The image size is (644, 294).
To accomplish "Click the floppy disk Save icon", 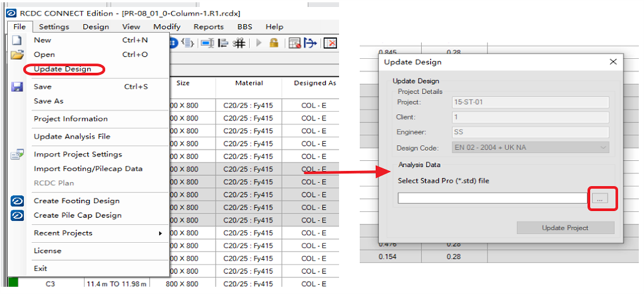I will (x=17, y=87).
